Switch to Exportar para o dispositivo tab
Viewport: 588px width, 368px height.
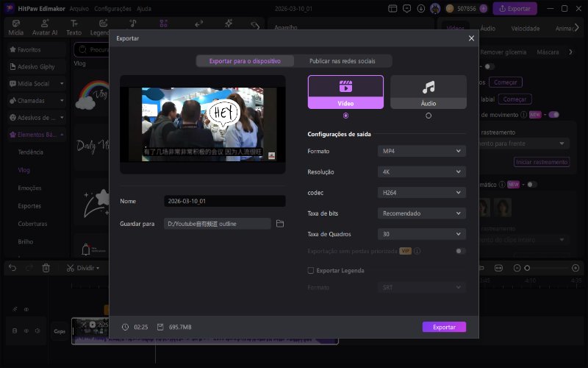click(x=245, y=61)
